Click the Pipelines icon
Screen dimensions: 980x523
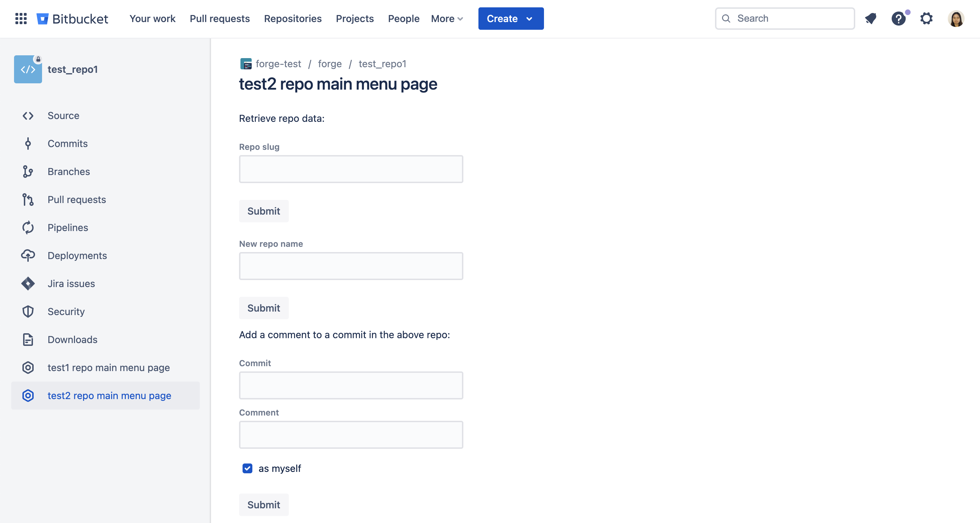[28, 227]
